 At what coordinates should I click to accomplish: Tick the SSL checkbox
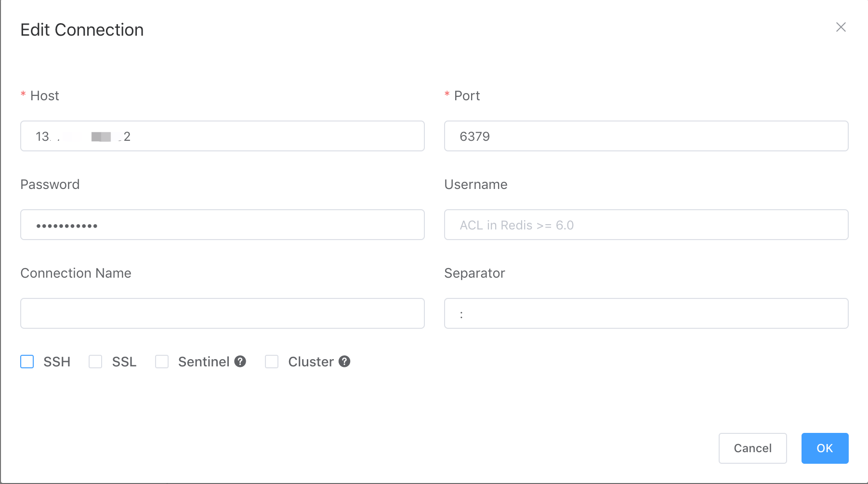[95, 362]
